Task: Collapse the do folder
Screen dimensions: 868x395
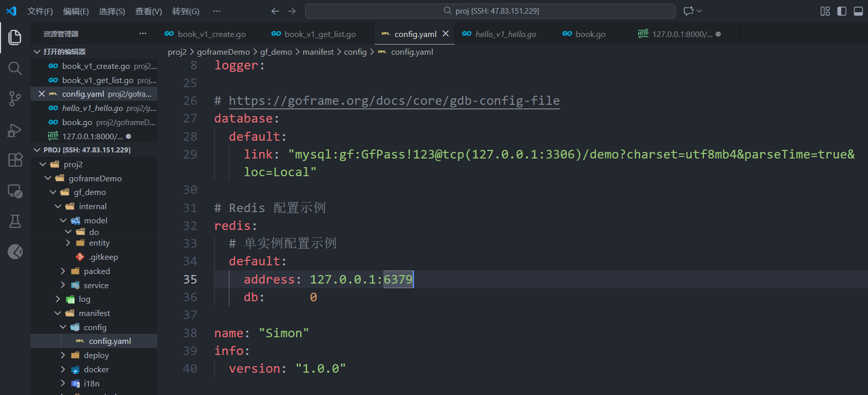Action: click(x=68, y=232)
